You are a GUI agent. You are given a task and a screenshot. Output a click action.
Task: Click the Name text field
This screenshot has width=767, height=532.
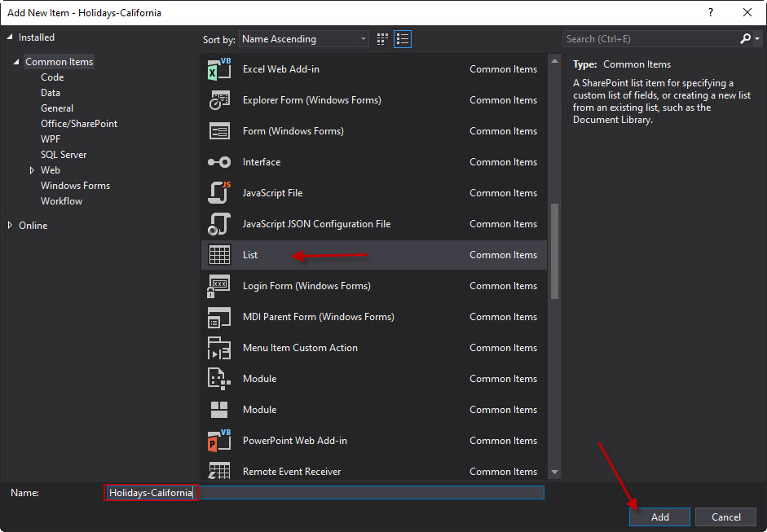[324, 492]
